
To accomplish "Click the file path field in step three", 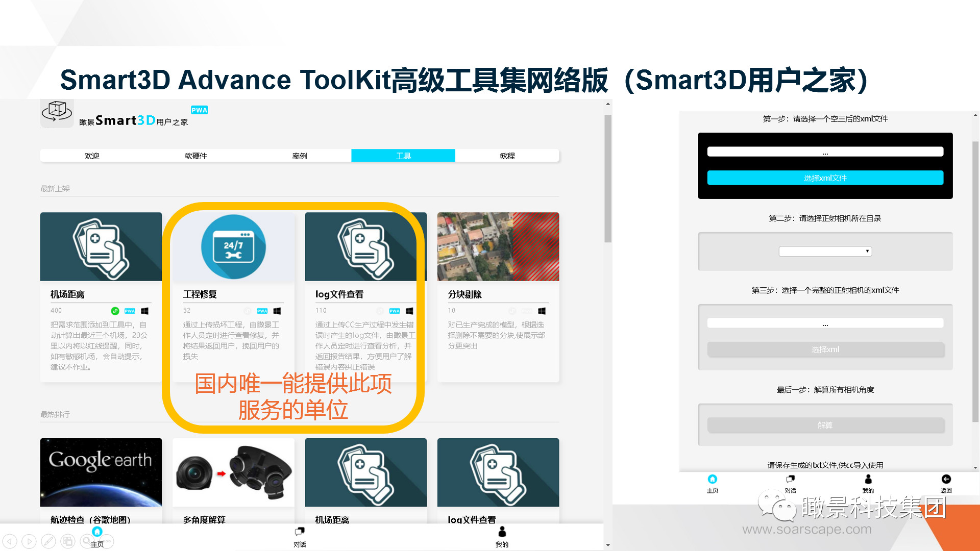I will coord(825,323).
